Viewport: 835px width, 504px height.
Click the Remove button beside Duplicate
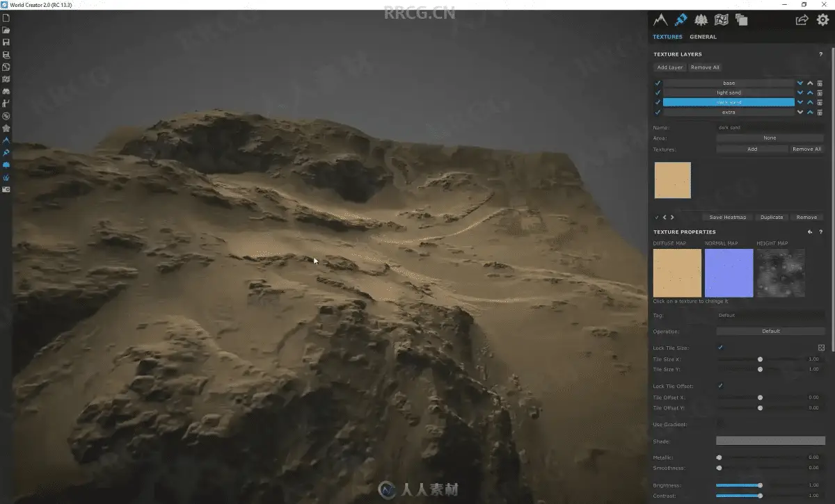pos(806,217)
